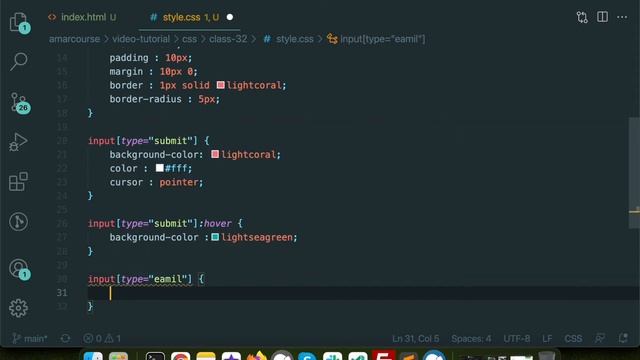Screen dimensions: 640x360
Task: Split the editor to the right
Action: click(x=602, y=17)
